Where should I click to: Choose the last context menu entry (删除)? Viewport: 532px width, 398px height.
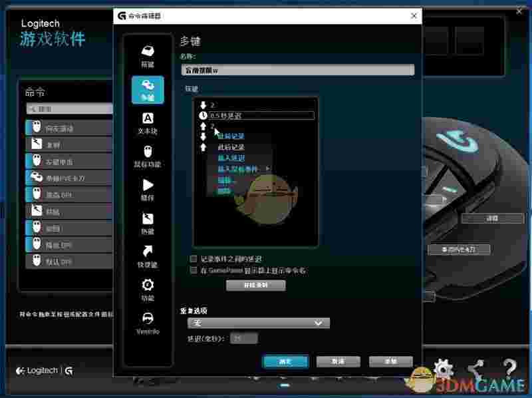pyautogui.click(x=224, y=191)
